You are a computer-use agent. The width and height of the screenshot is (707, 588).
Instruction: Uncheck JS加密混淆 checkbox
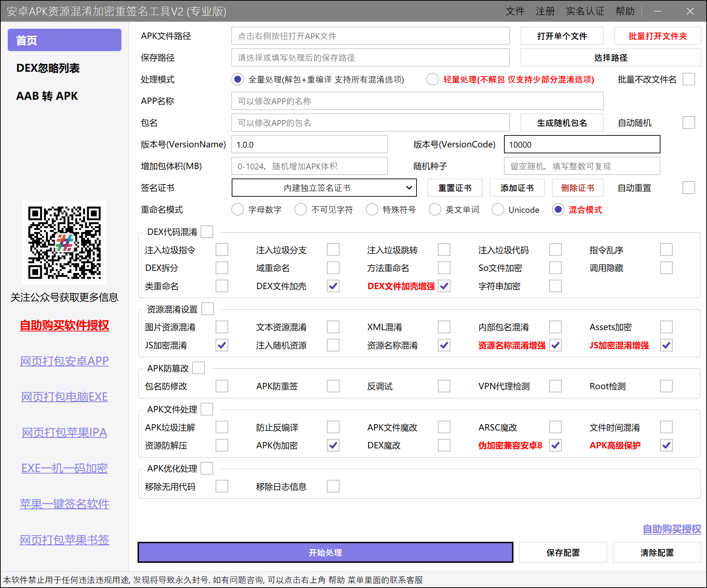click(222, 345)
